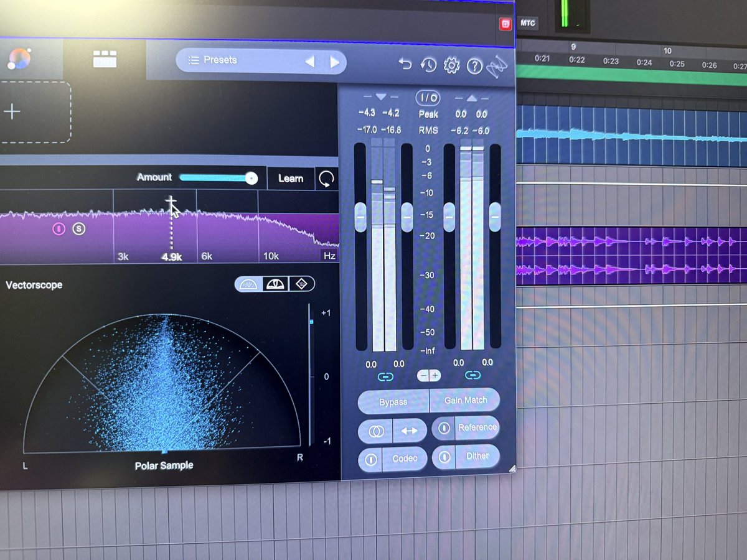The width and height of the screenshot is (747, 560).
Task: Click the MTC button in DAW
Action: coord(527,23)
